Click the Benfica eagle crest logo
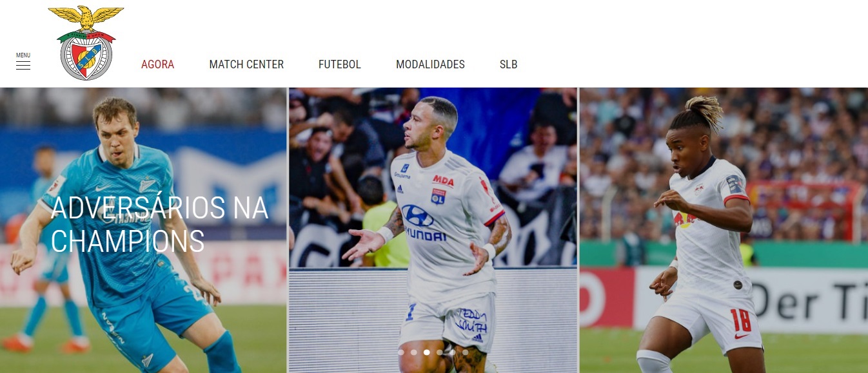 [x=86, y=43]
